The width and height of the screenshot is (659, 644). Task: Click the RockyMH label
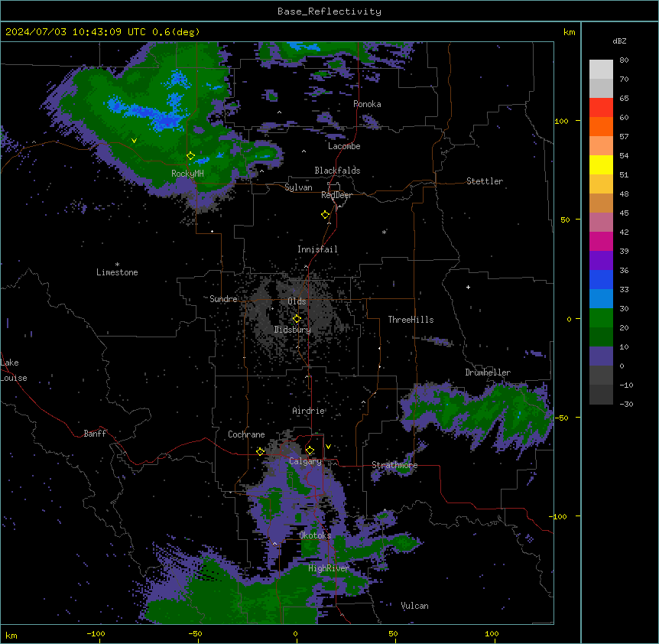point(187,174)
